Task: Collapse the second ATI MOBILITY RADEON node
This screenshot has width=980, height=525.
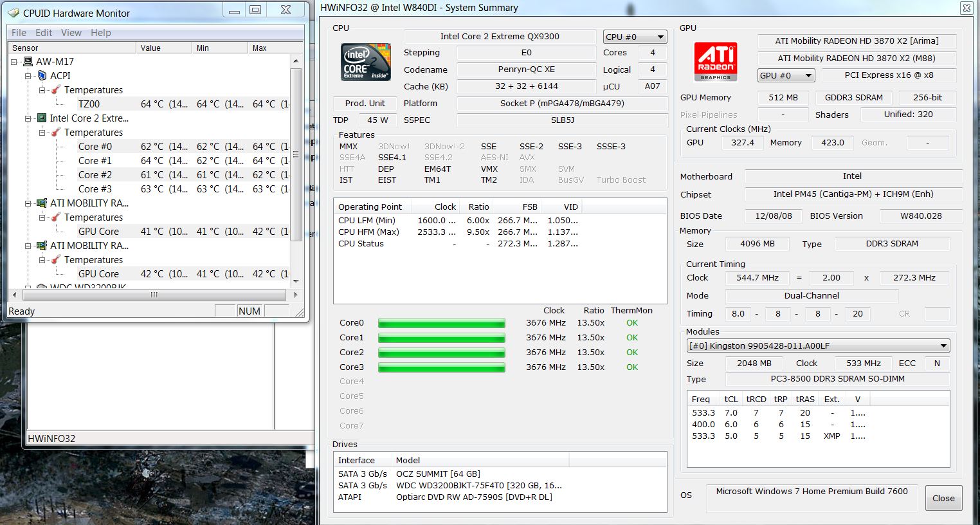Action: click(28, 246)
